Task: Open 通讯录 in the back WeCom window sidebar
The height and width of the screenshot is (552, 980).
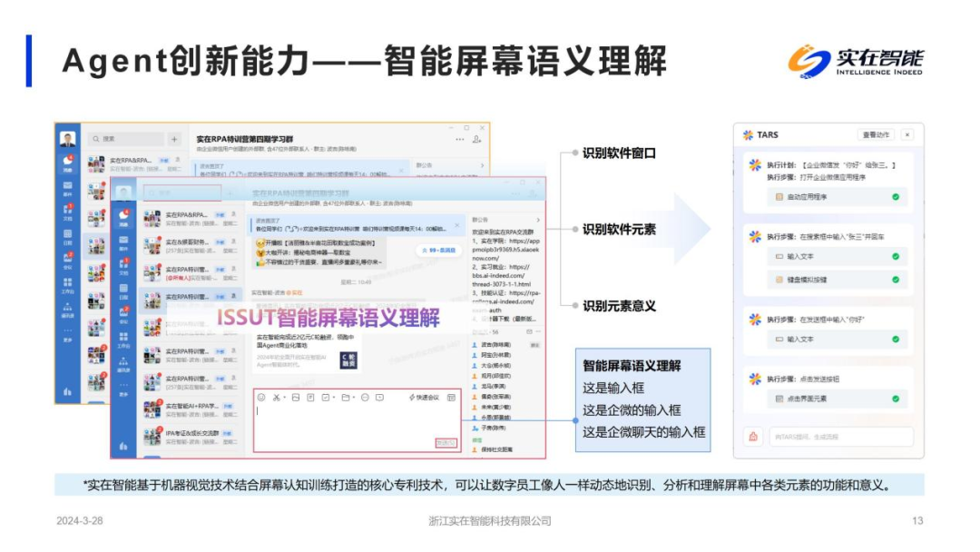Action: click(67, 310)
